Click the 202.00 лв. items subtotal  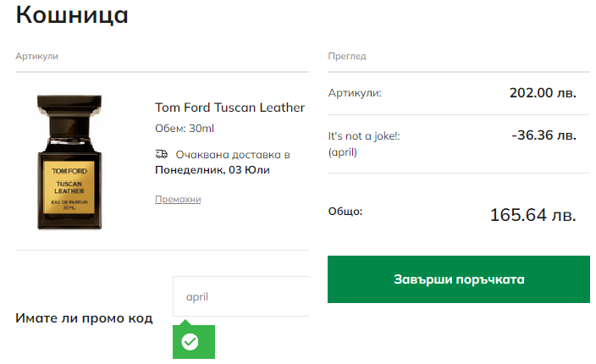click(543, 93)
